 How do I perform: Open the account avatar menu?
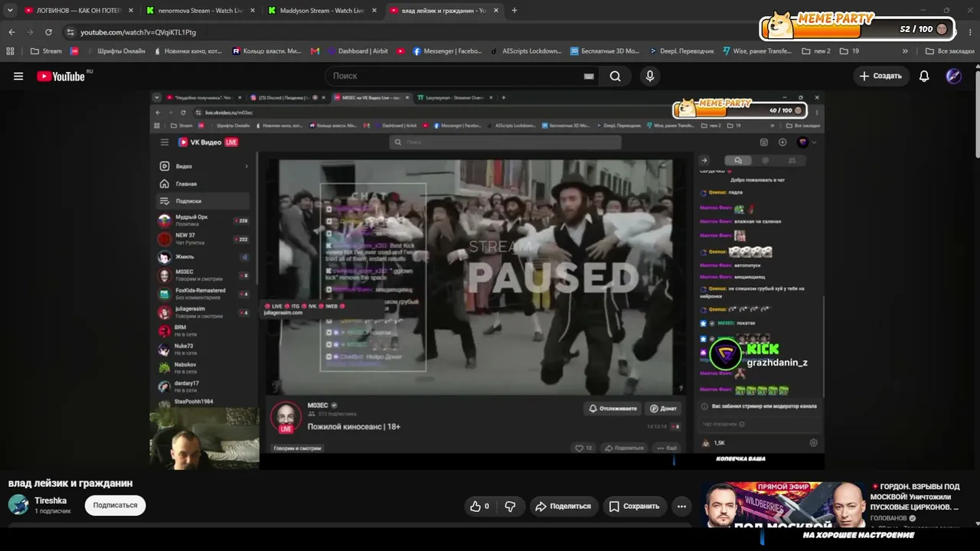coord(953,76)
